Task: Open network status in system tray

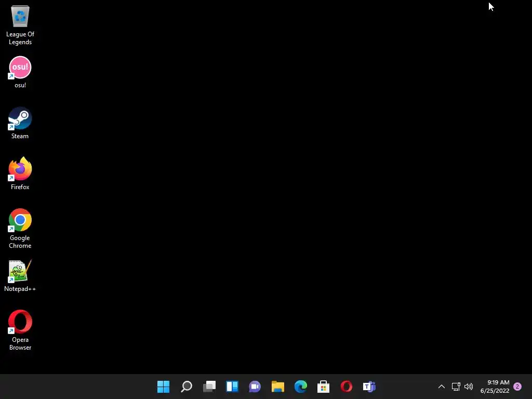Action: [456, 387]
